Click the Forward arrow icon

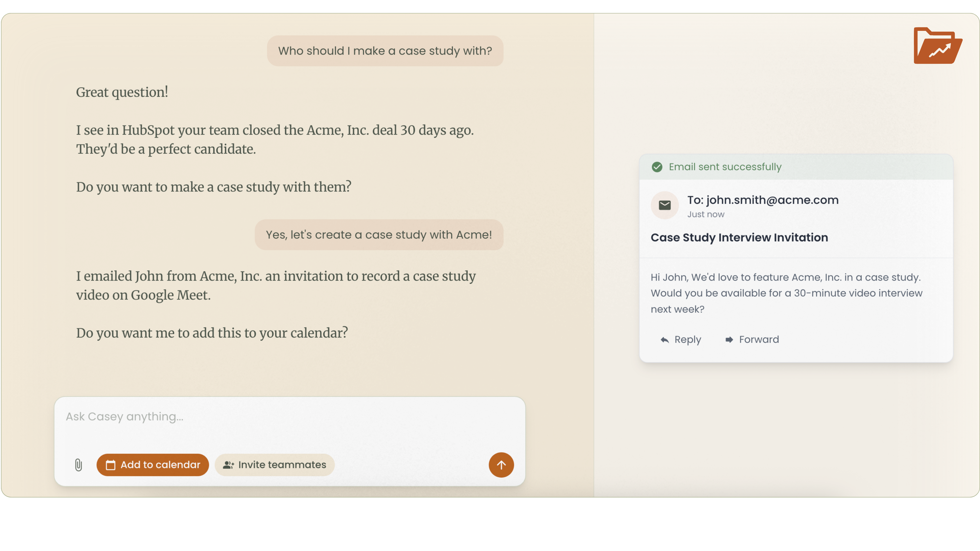[x=729, y=340]
